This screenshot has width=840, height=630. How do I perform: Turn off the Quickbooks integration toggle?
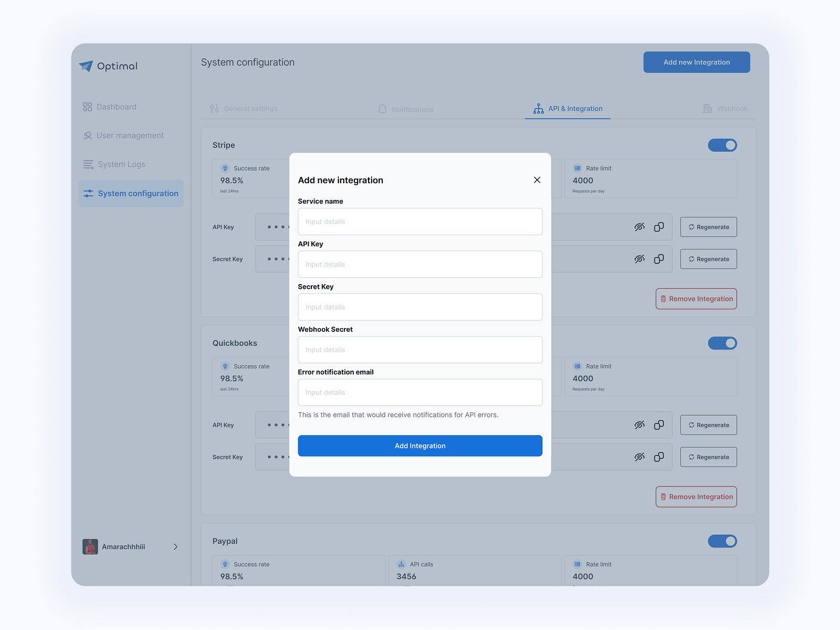pyautogui.click(x=722, y=343)
